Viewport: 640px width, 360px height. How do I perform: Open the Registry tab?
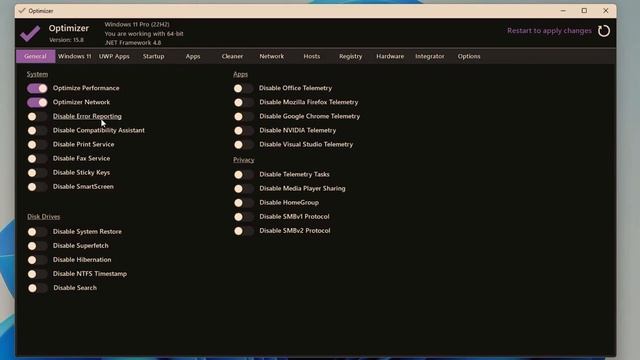(351, 56)
